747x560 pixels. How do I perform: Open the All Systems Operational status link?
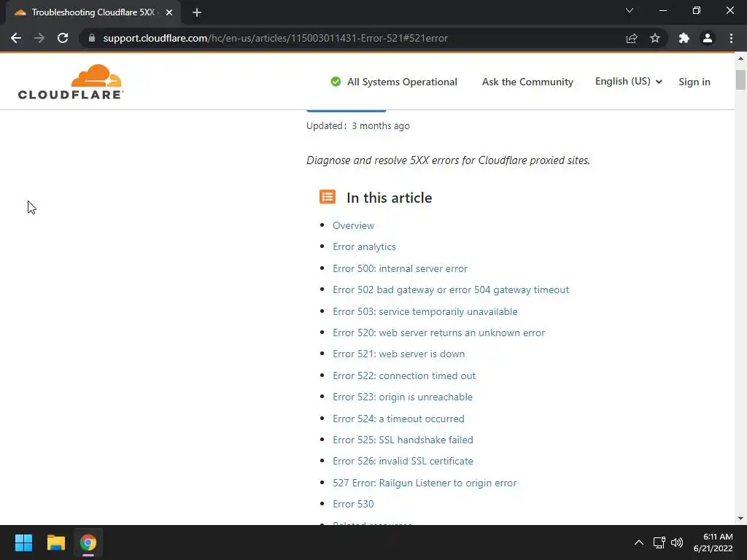(x=402, y=82)
